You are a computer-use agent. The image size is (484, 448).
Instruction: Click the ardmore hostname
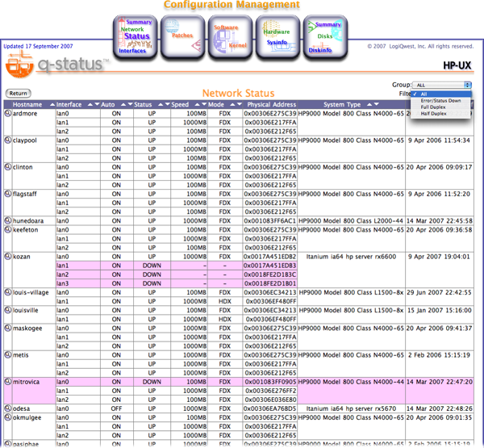tap(25, 113)
